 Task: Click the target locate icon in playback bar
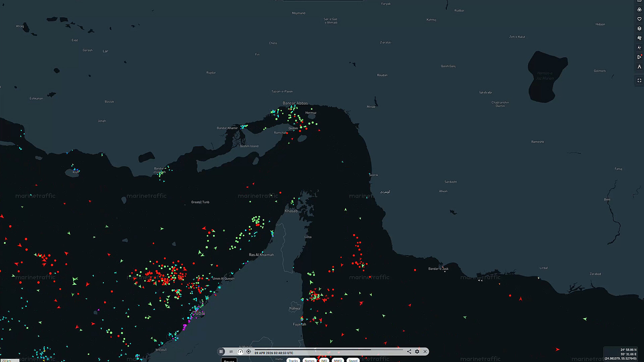pyautogui.click(x=249, y=352)
